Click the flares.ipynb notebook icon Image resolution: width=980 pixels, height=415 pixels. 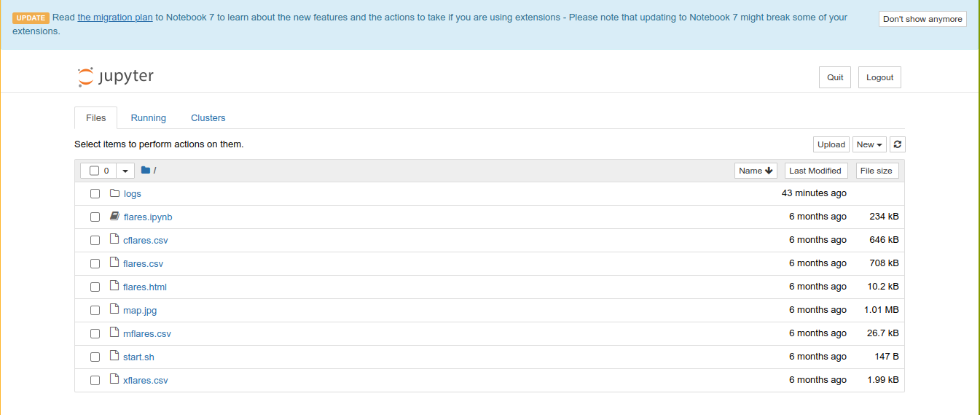114,217
